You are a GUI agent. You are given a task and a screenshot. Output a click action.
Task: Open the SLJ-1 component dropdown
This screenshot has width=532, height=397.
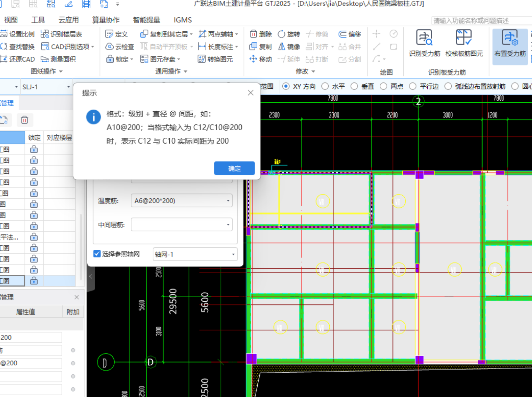pyautogui.click(x=68, y=87)
